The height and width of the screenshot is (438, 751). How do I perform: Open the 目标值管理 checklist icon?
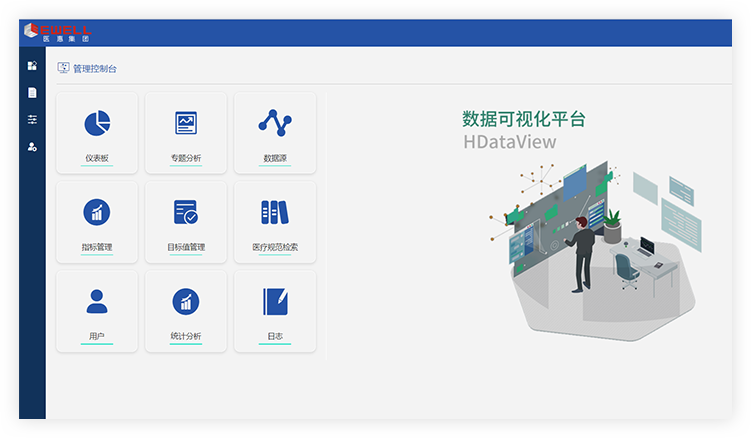(186, 212)
